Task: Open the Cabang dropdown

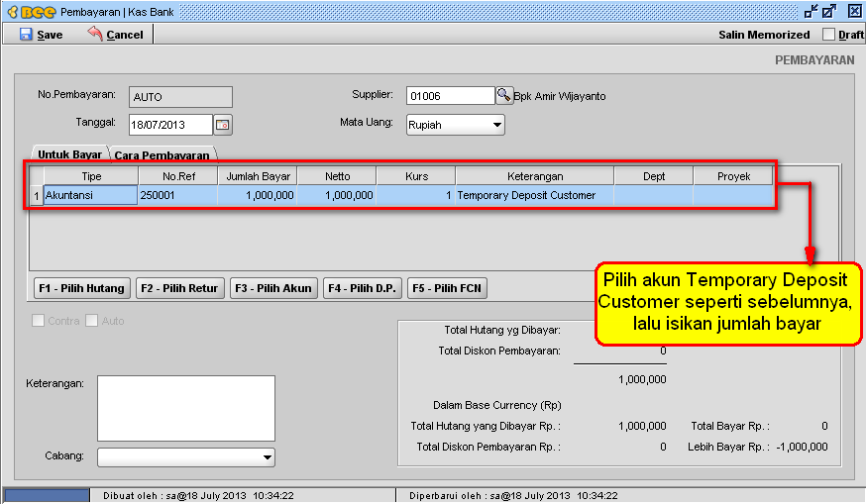Action: click(x=186, y=457)
